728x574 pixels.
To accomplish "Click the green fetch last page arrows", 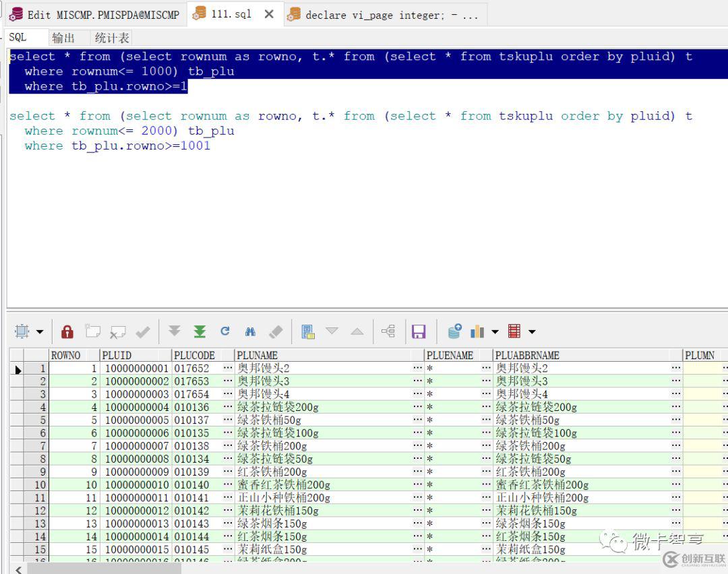I will tap(200, 331).
